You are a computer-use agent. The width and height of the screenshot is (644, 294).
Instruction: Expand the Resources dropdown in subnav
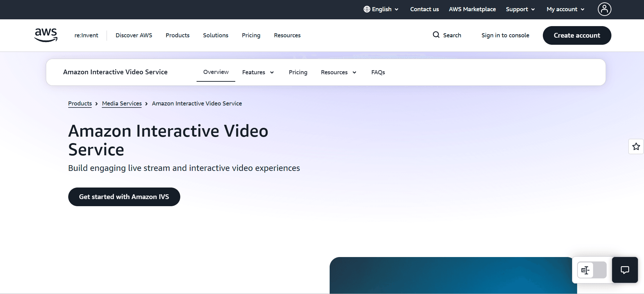pos(338,72)
